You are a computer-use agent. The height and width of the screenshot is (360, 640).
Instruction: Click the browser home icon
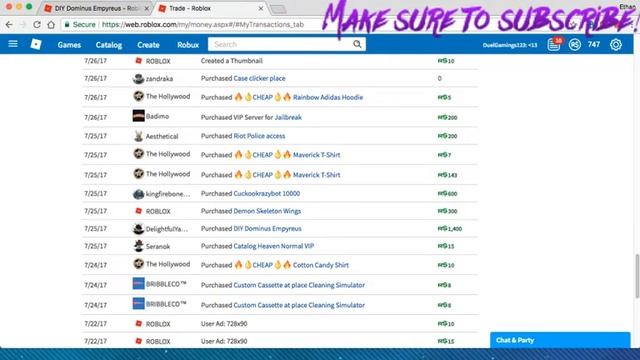pos(51,24)
